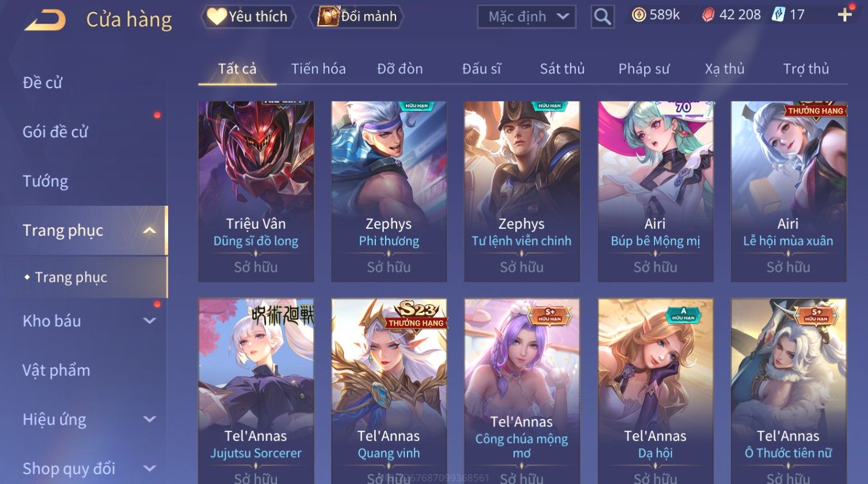Go to Tướng in sidebar

point(45,181)
